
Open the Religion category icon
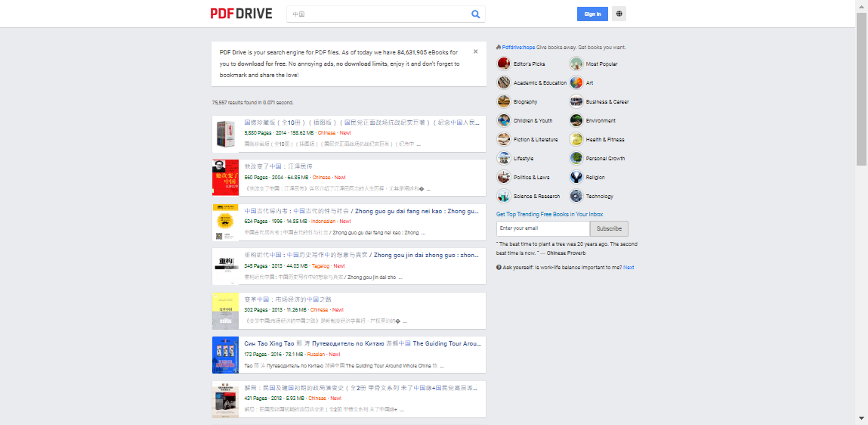tap(576, 177)
